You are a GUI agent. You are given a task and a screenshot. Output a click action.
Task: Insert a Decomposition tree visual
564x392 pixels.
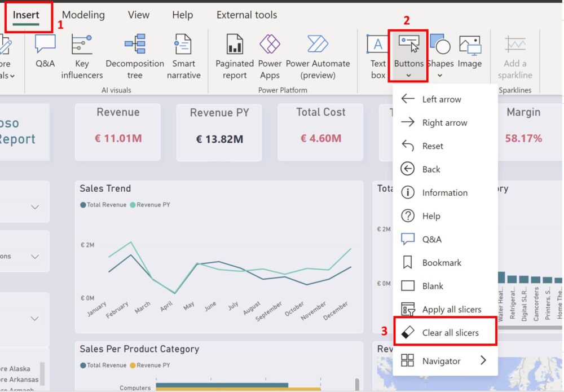[134, 55]
